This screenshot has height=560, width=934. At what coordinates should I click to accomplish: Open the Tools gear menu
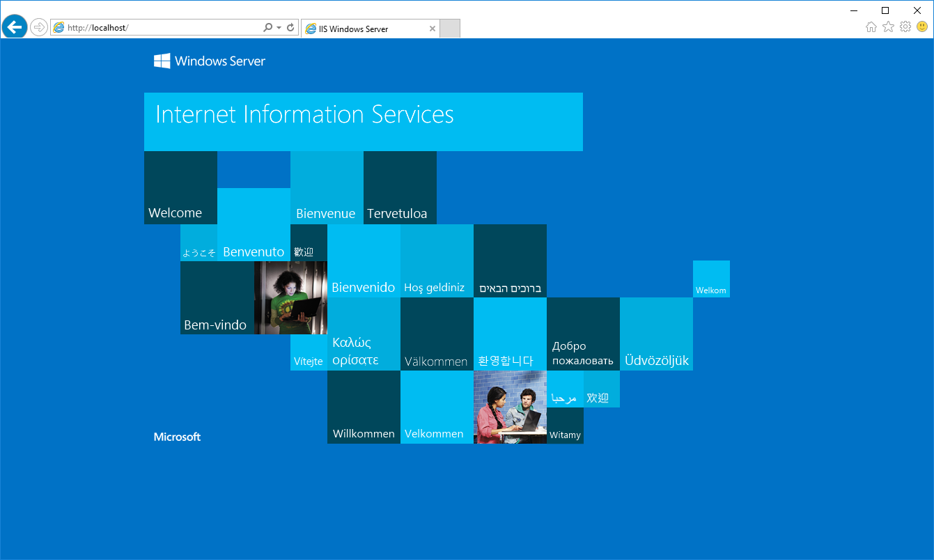[x=905, y=27]
